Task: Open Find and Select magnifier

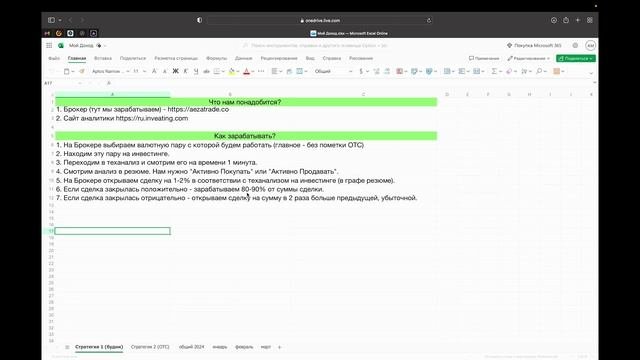Action: pos(540,71)
